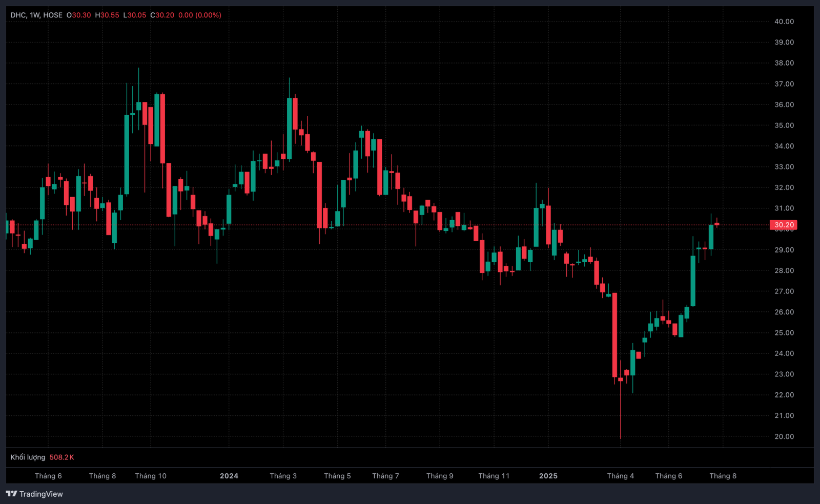Click the Tháng 10 time axis label
The width and height of the screenshot is (820, 504).
[x=151, y=476]
